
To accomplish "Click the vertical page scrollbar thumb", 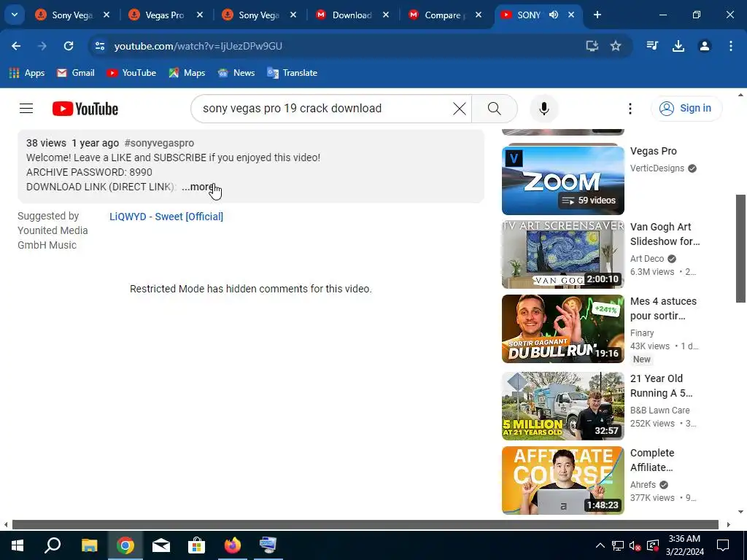I will coord(740,248).
